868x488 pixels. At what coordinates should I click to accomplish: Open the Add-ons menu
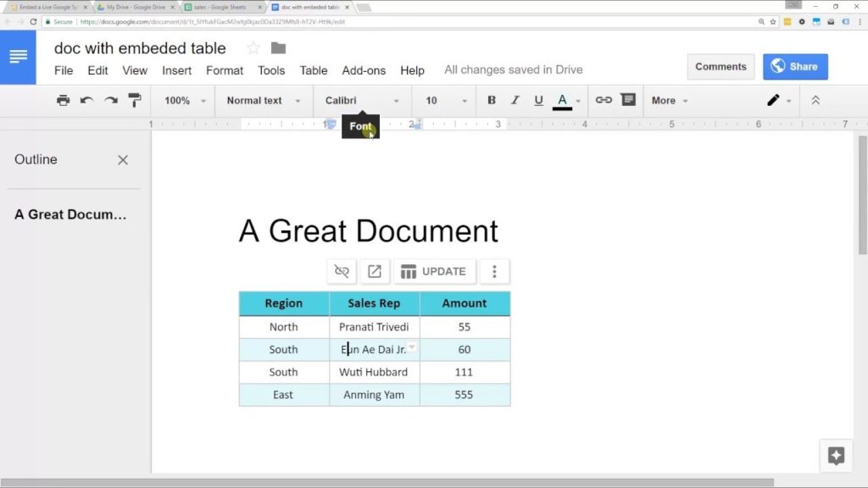tap(364, 70)
